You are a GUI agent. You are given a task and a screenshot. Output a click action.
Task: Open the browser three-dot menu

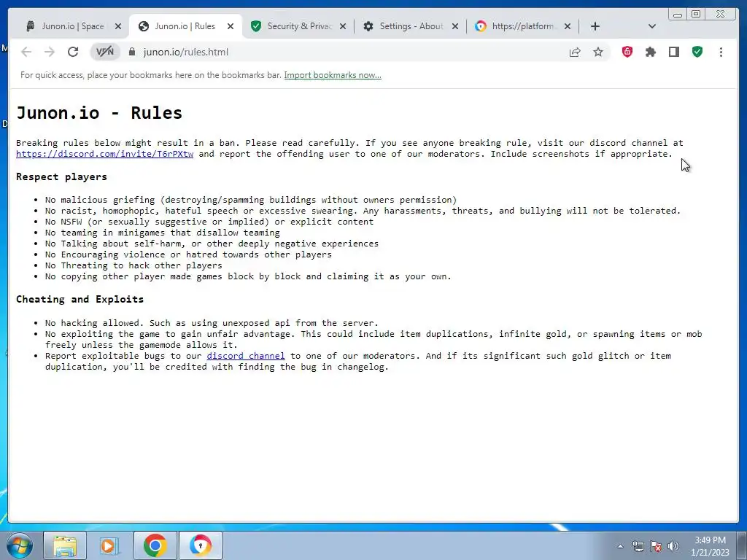coord(721,52)
